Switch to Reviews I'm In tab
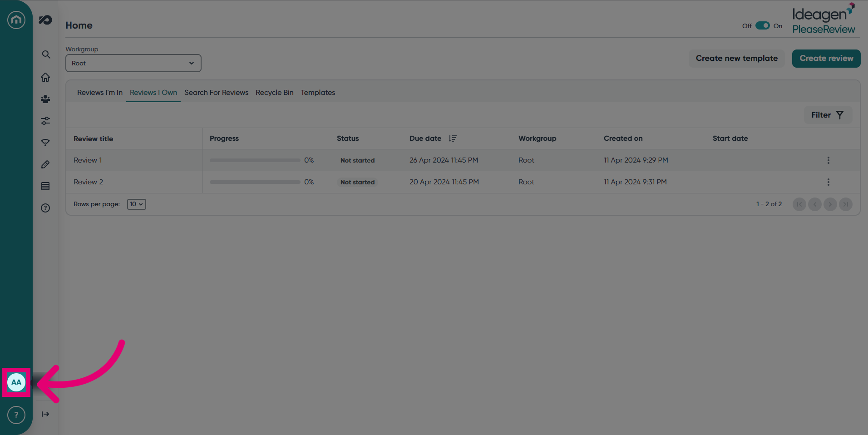 pos(100,93)
